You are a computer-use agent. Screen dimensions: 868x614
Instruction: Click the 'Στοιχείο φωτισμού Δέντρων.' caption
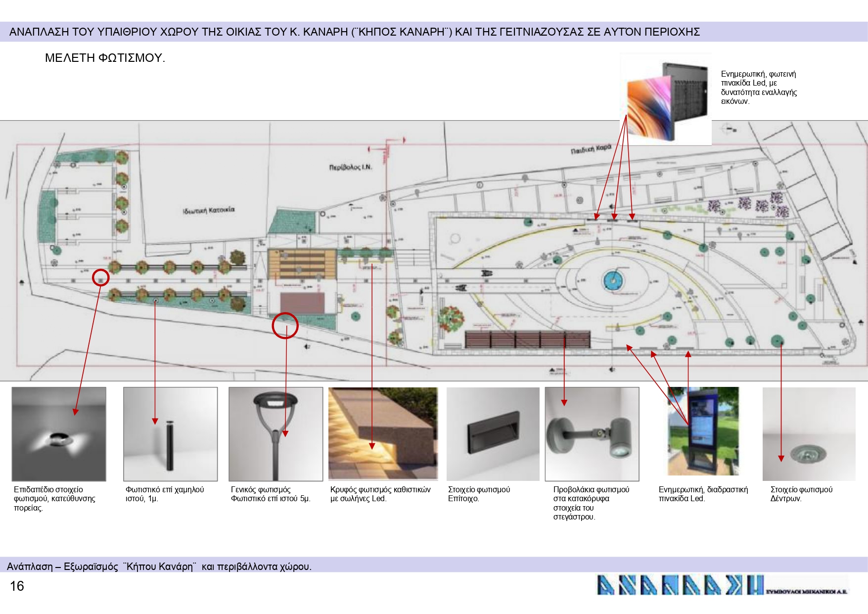coord(801,494)
